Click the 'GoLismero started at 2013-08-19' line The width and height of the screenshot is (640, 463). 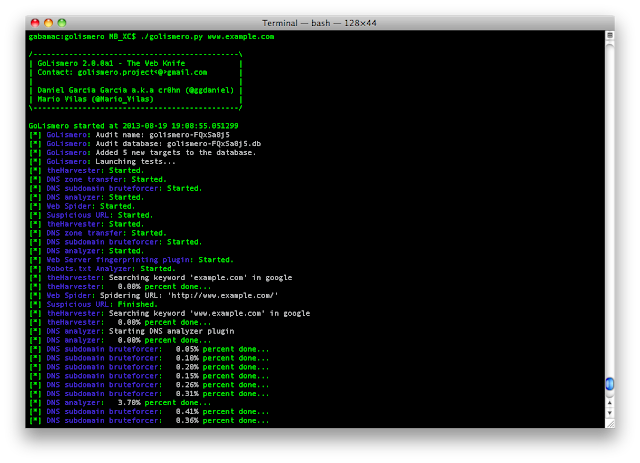133,126
